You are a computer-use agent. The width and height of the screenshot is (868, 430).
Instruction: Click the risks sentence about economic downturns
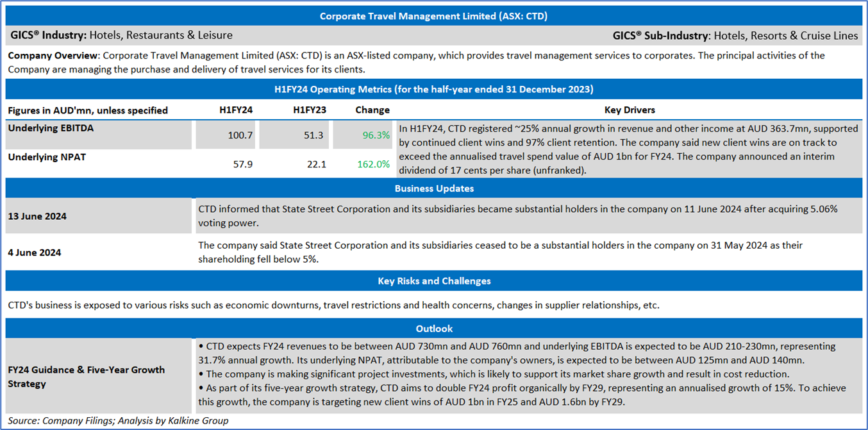pos(333,305)
